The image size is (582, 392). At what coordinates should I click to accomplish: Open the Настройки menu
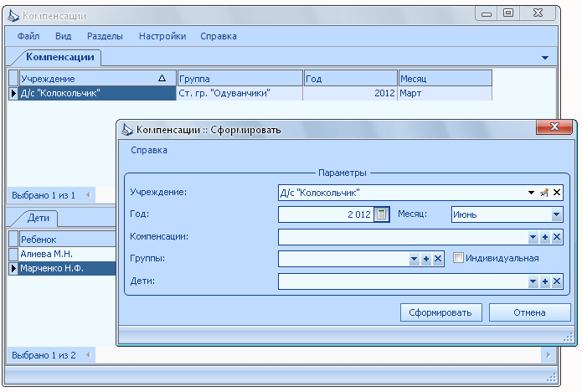coord(162,36)
